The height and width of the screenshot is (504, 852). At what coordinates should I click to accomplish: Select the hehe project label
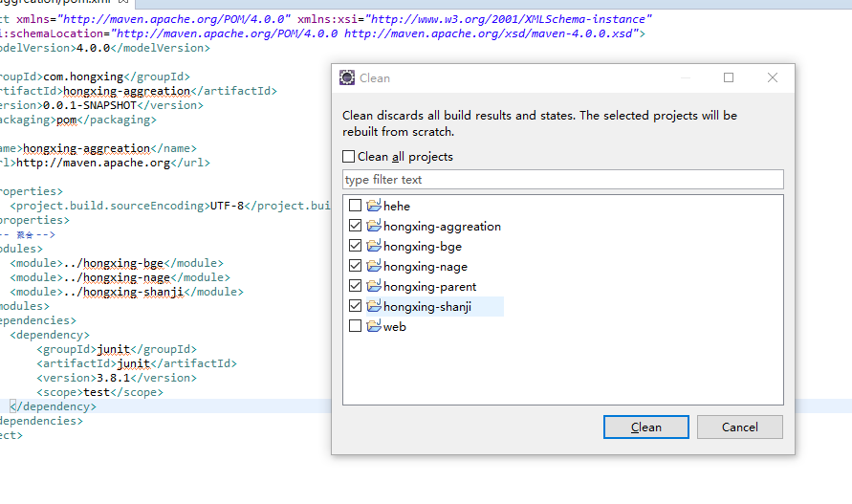[x=397, y=207]
